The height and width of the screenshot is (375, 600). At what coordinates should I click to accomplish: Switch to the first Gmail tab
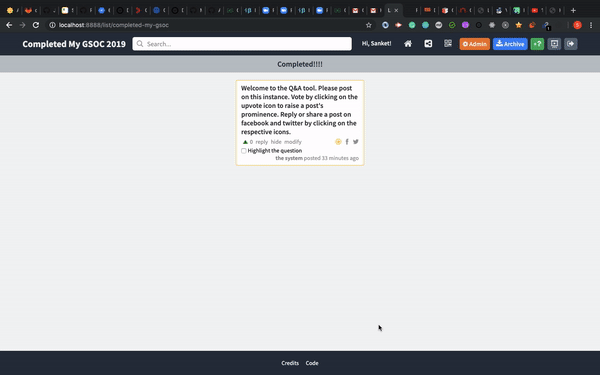[x=355, y=10]
